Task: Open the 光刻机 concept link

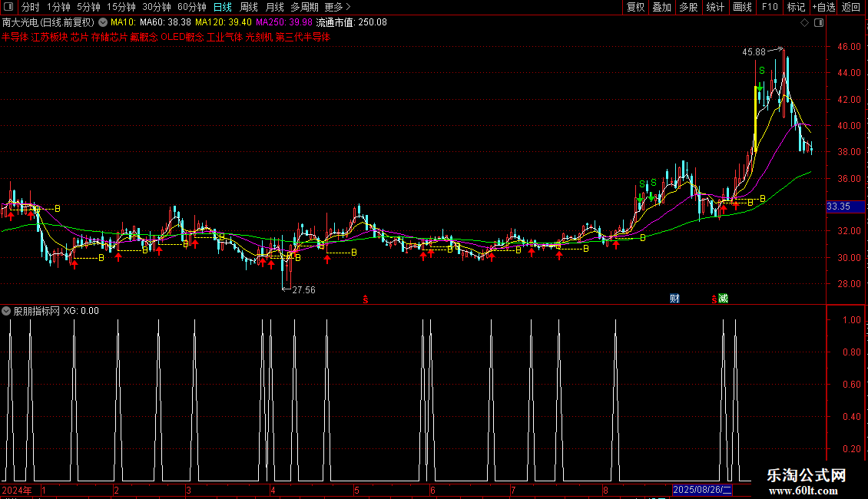Action: [259, 37]
